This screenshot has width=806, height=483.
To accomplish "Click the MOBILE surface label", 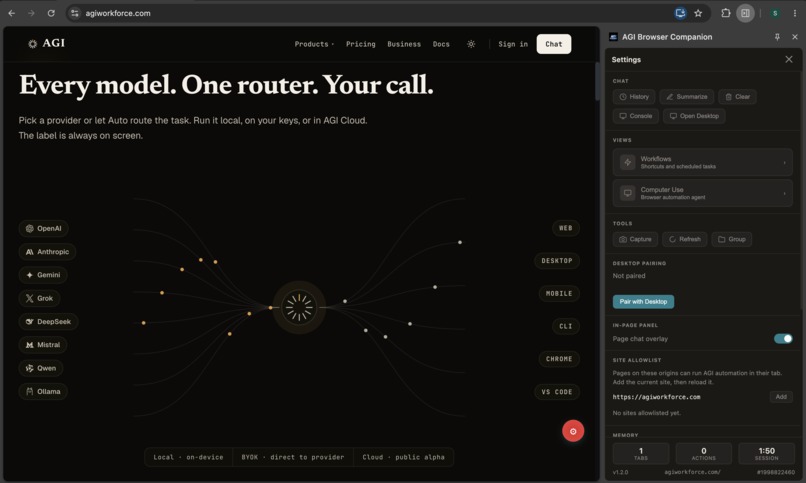I will click(x=559, y=294).
